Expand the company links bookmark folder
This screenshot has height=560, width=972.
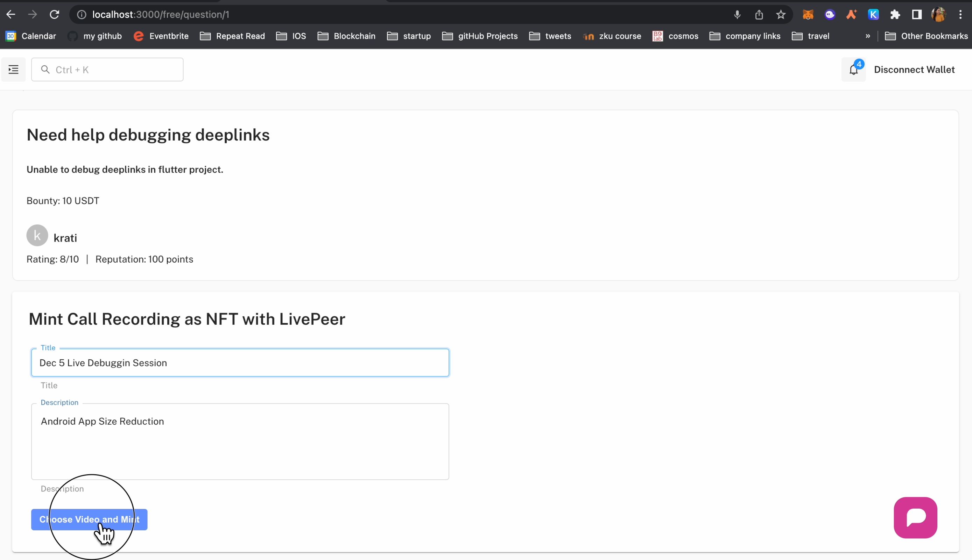pyautogui.click(x=753, y=35)
